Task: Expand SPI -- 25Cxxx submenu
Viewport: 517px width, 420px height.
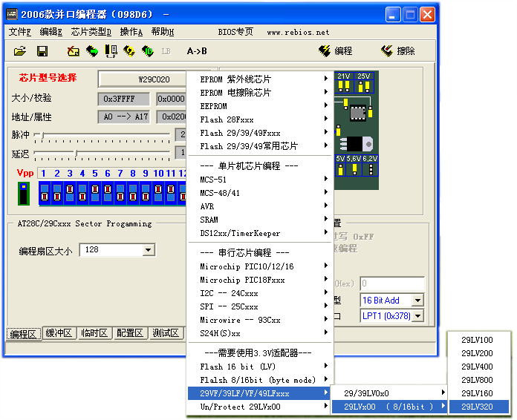Action: 261,306
